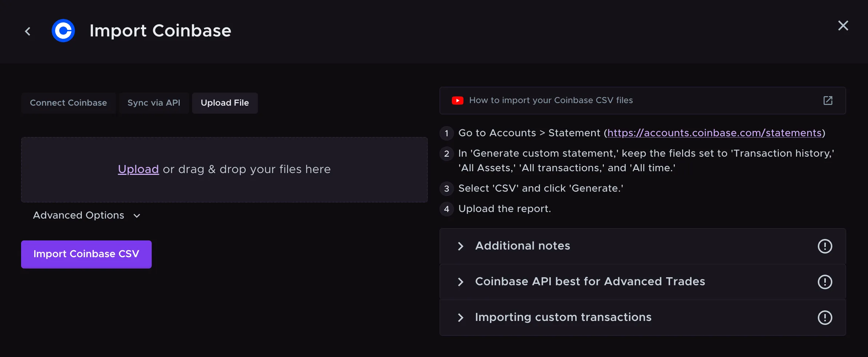Click info icon beside Coinbase API best for Advanced Trades
Viewport: 868px width, 357px height.
pyautogui.click(x=825, y=282)
